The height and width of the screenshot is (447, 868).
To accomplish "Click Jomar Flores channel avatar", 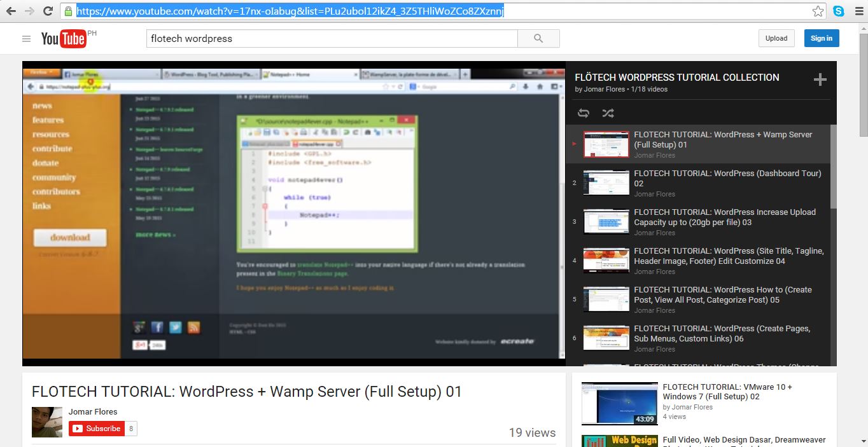I will [47, 422].
